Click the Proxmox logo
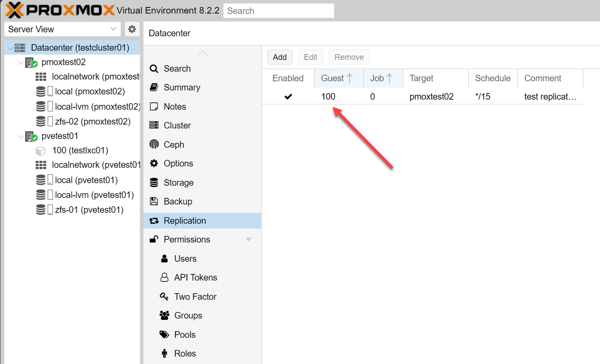This screenshot has width=600, height=364. click(x=60, y=10)
